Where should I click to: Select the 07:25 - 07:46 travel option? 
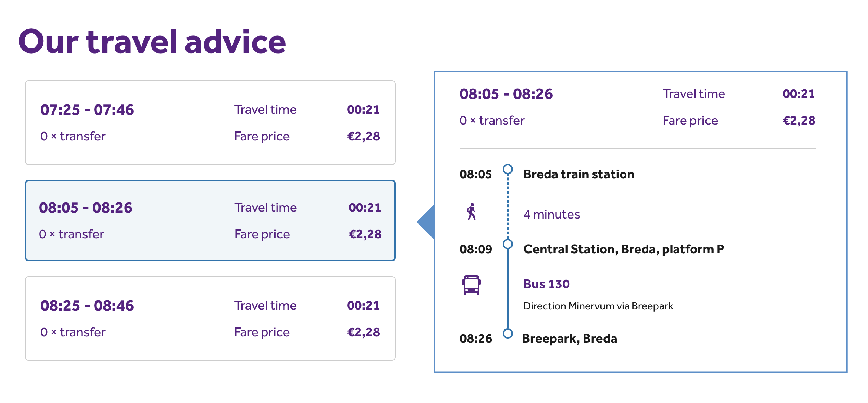click(210, 122)
